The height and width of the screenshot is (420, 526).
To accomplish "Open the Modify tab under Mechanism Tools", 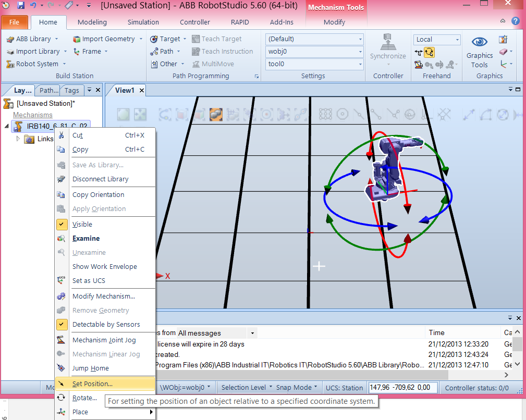I will (x=334, y=22).
